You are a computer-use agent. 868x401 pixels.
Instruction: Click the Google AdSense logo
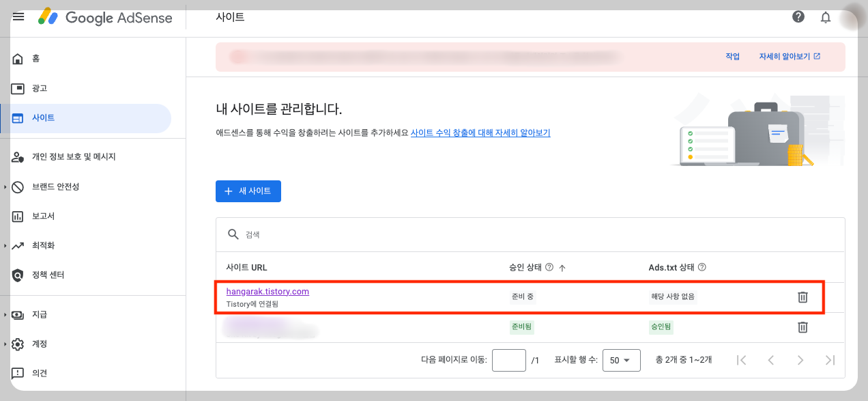(106, 18)
